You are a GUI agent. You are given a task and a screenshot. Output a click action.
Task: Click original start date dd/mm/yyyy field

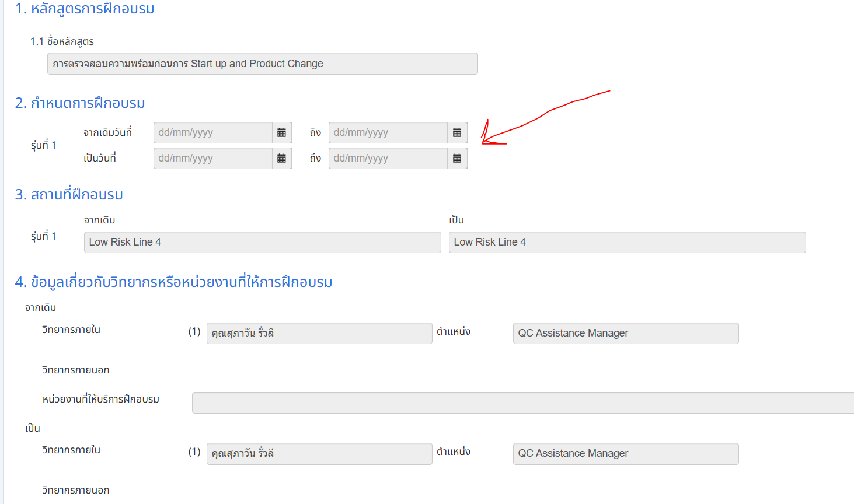tap(212, 133)
